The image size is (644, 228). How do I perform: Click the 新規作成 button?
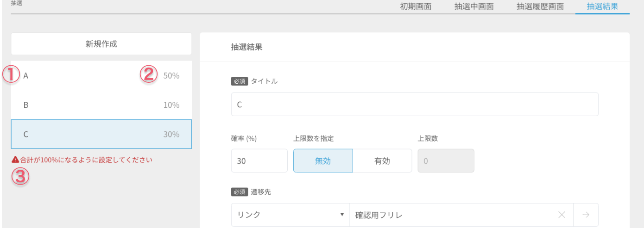[x=101, y=44]
